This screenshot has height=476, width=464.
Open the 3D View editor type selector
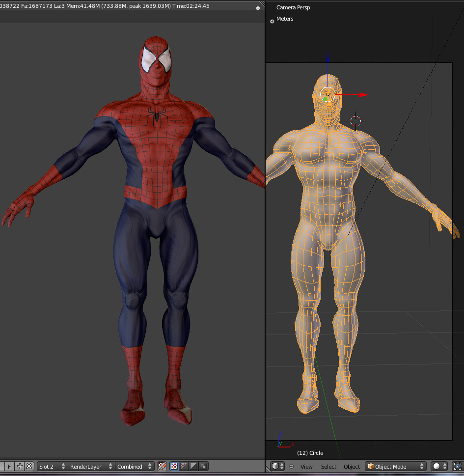277,466
